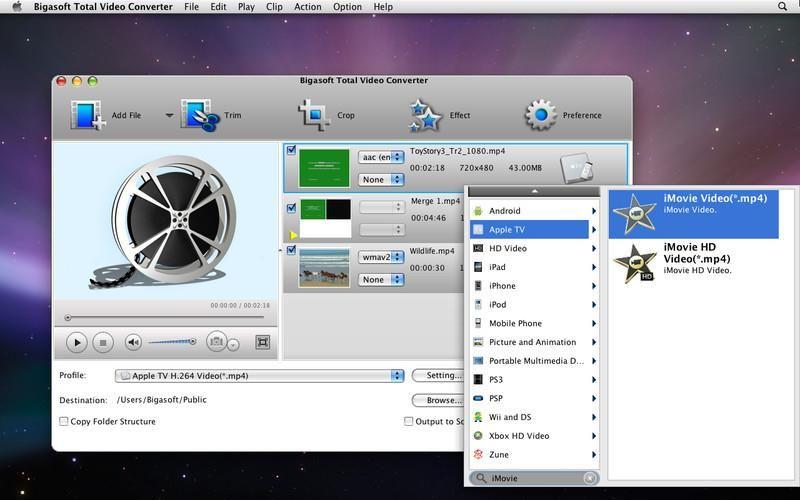The image size is (800, 500).
Task: Open the Crop tool
Action: coord(314,115)
